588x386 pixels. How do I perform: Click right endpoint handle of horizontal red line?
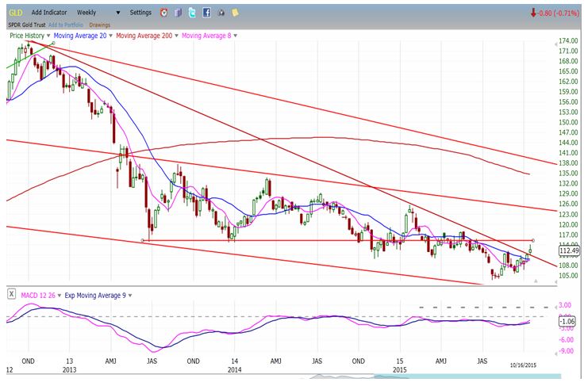533,240
